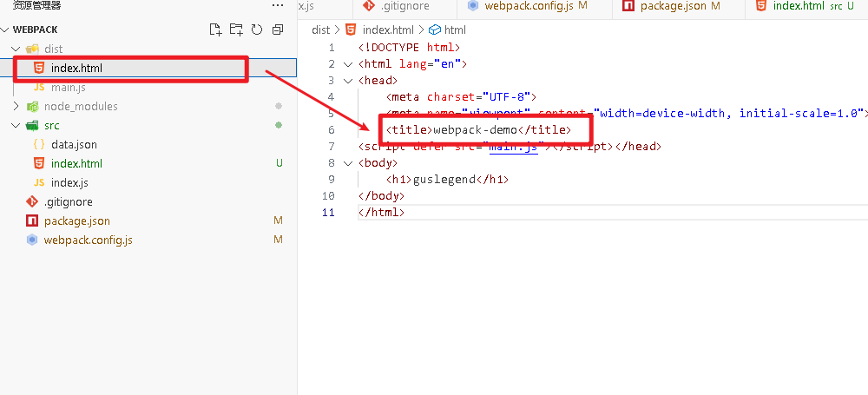868x395 pixels.
Task: Click the JS icon beside index.js
Action: click(x=39, y=183)
